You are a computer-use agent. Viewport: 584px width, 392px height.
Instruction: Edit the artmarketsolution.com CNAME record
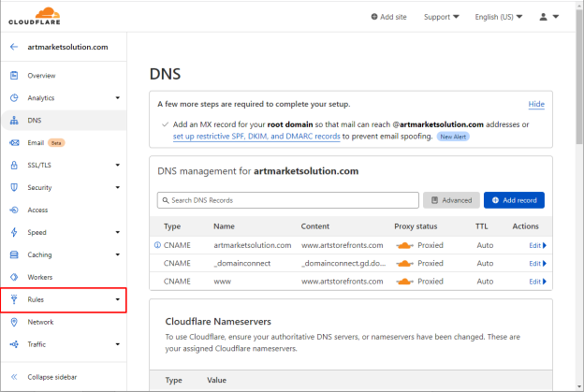click(x=537, y=245)
